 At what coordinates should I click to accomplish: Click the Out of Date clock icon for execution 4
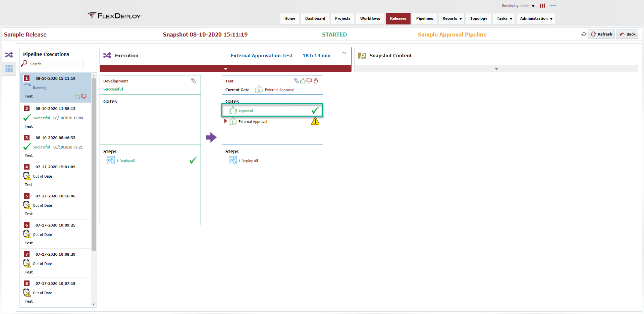[x=27, y=176]
